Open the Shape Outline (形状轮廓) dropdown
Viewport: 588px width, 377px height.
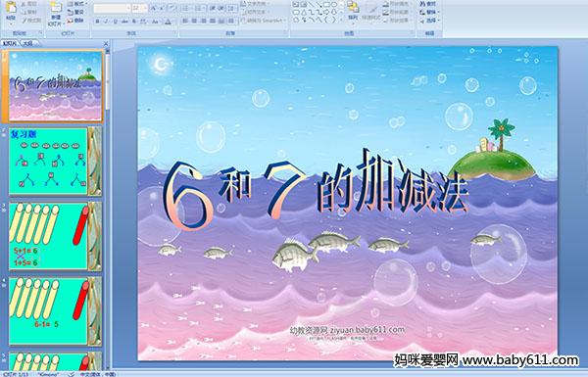coord(398,12)
